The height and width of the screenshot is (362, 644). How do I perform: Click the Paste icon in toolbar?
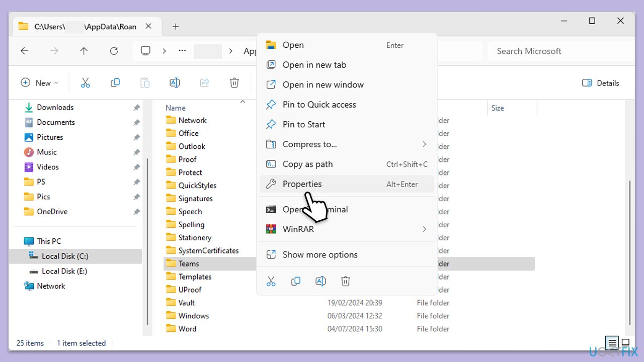(145, 83)
